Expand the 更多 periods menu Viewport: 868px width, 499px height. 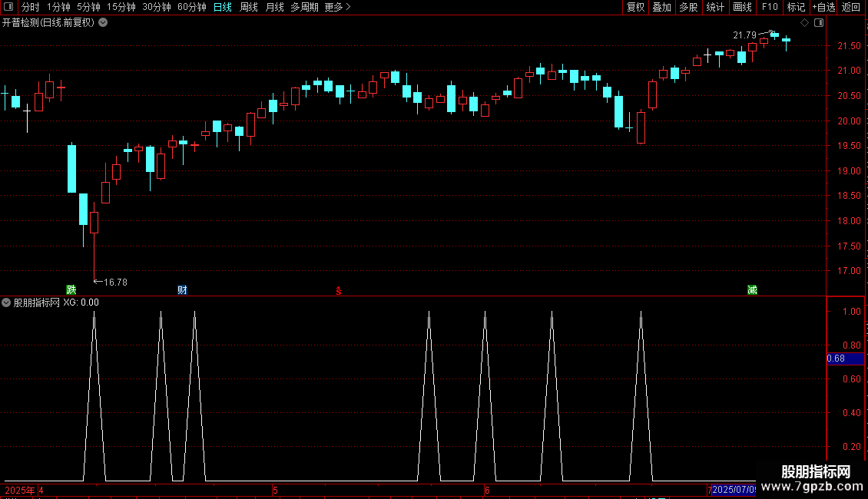(337, 7)
